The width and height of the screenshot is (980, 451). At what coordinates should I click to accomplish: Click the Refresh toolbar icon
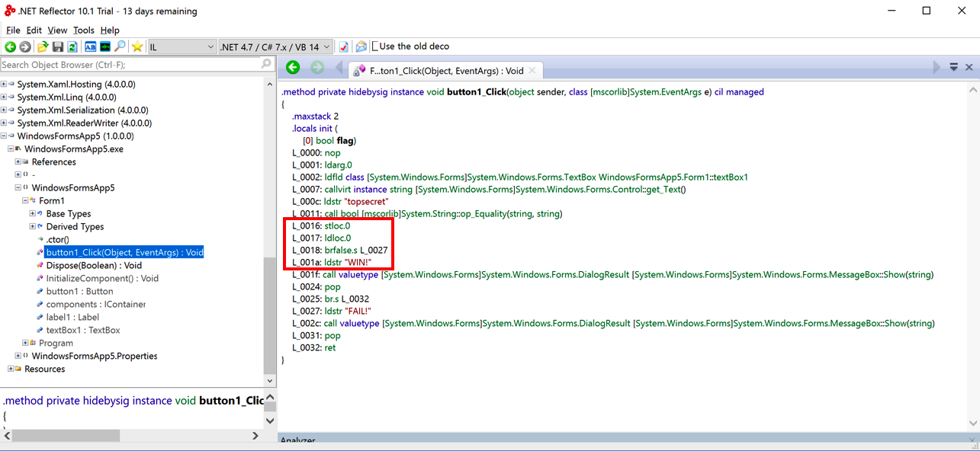pos(72,47)
